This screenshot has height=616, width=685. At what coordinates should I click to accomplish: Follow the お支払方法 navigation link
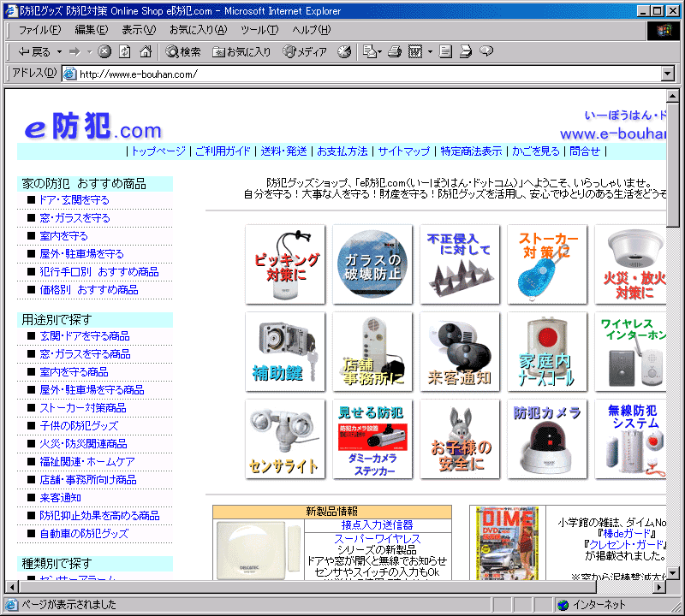click(342, 151)
